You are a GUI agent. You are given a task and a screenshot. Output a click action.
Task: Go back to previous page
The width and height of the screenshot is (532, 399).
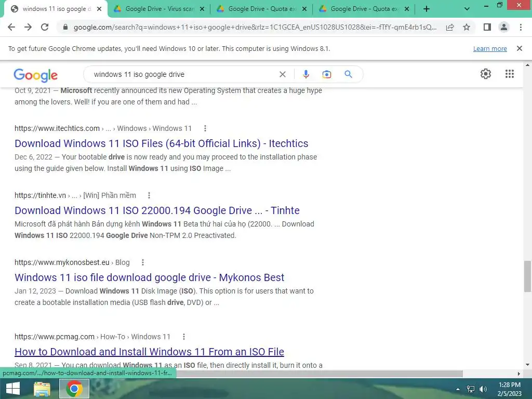(11, 27)
